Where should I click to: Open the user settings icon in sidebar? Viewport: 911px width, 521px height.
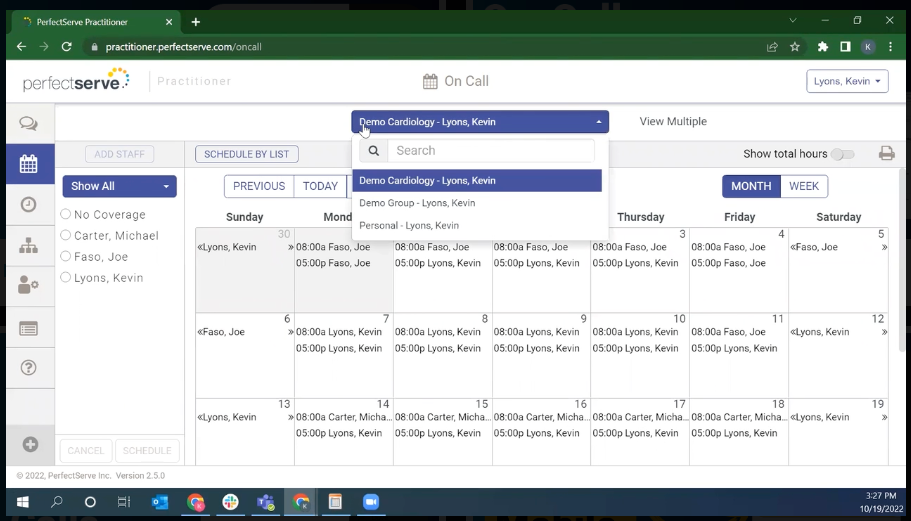(28, 286)
